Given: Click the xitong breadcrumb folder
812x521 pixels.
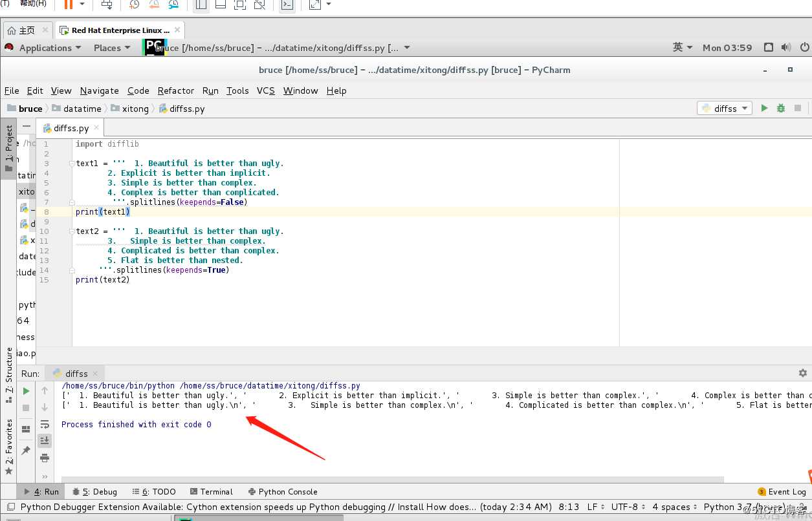Looking at the screenshot, I should pyautogui.click(x=130, y=109).
